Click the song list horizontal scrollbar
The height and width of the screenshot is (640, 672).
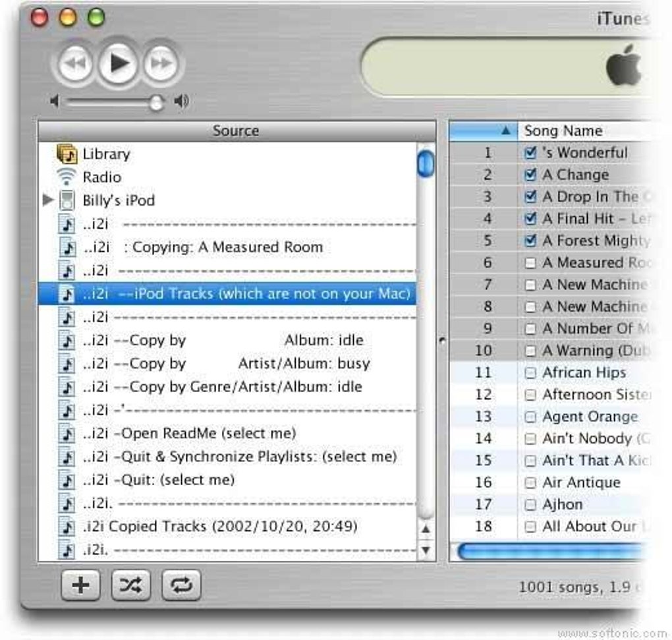(x=551, y=551)
